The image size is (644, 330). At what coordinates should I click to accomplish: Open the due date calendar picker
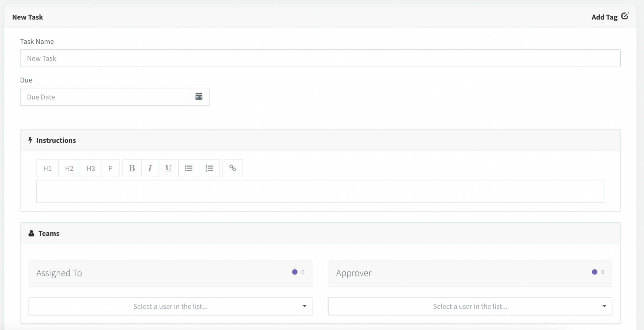point(199,97)
